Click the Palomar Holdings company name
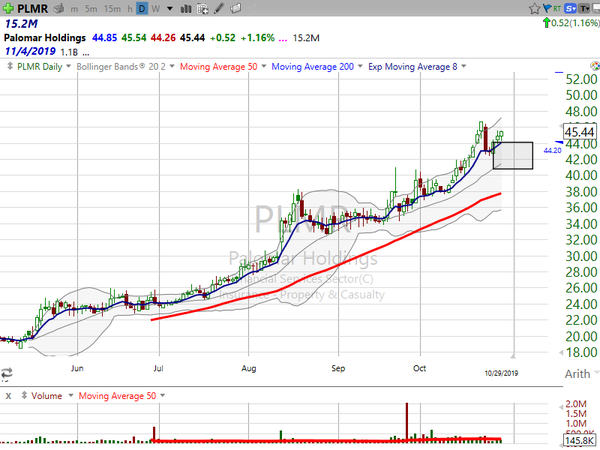 point(45,38)
